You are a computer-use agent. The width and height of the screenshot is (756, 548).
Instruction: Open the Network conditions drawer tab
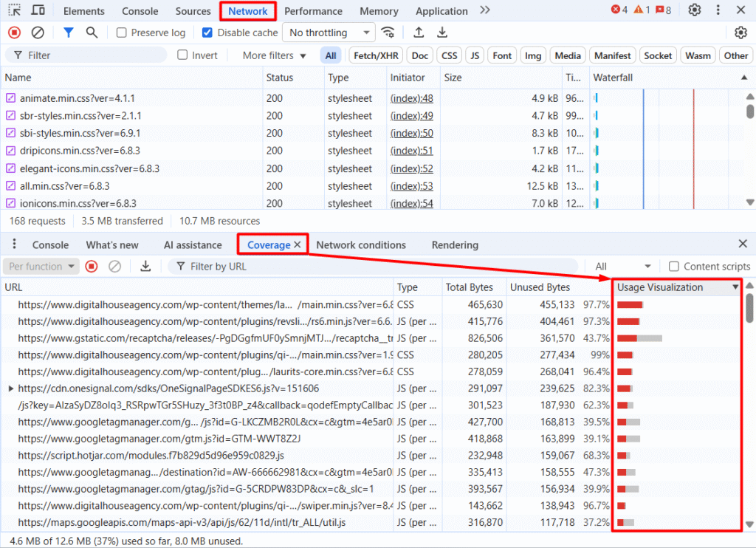(x=361, y=245)
